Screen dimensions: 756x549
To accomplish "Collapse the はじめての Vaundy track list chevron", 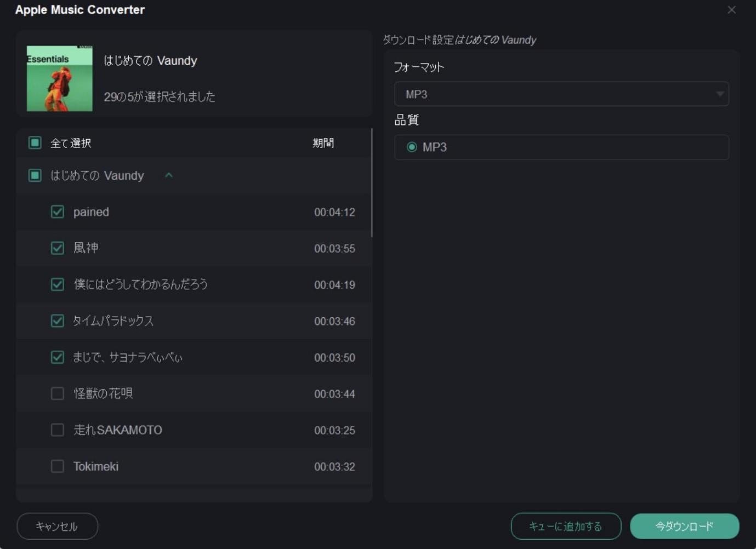I will 169,175.
